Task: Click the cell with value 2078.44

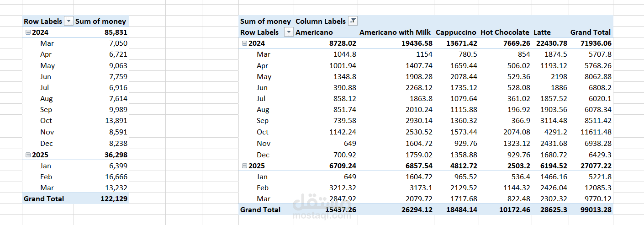Action: tap(464, 77)
